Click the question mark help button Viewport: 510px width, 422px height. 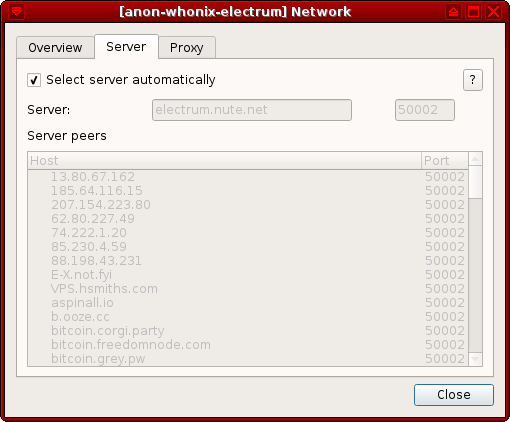pos(473,80)
